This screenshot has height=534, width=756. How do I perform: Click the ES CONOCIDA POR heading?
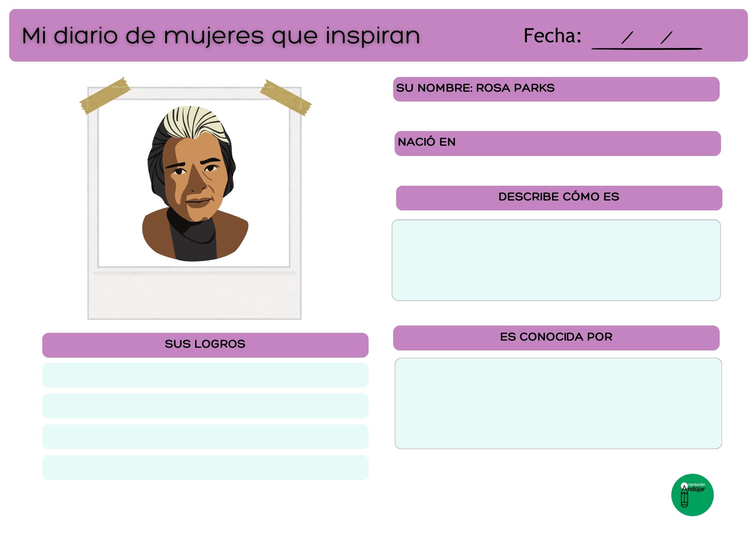(556, 337)
